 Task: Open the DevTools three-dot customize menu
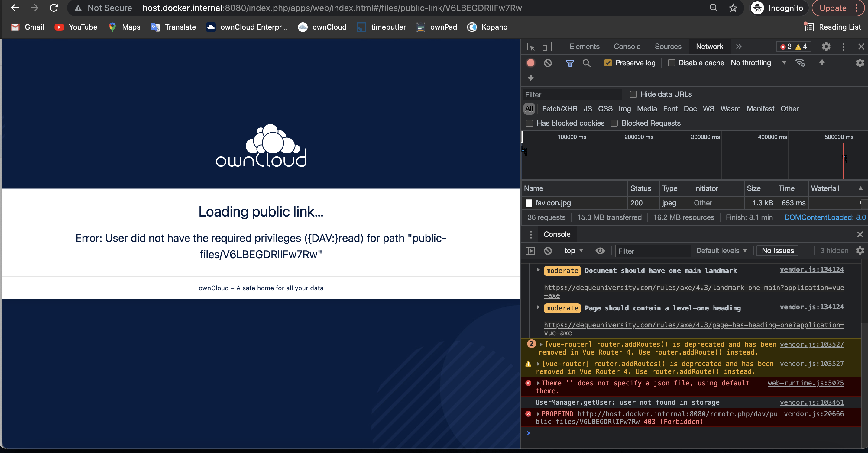pos(843,47)
